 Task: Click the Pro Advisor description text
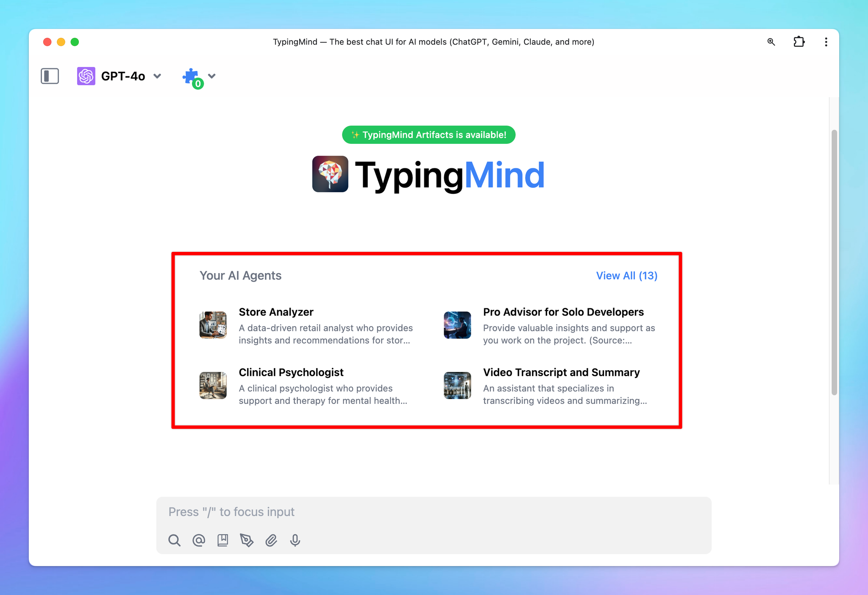569,334
